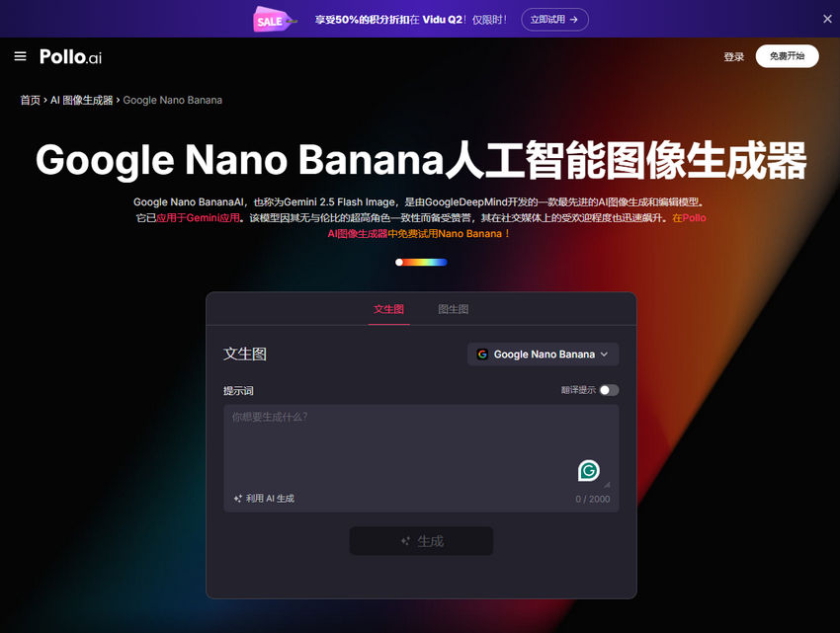
Task: Click the textarea resize handle in the prompt box corner
Action: [x=607, y=485]
